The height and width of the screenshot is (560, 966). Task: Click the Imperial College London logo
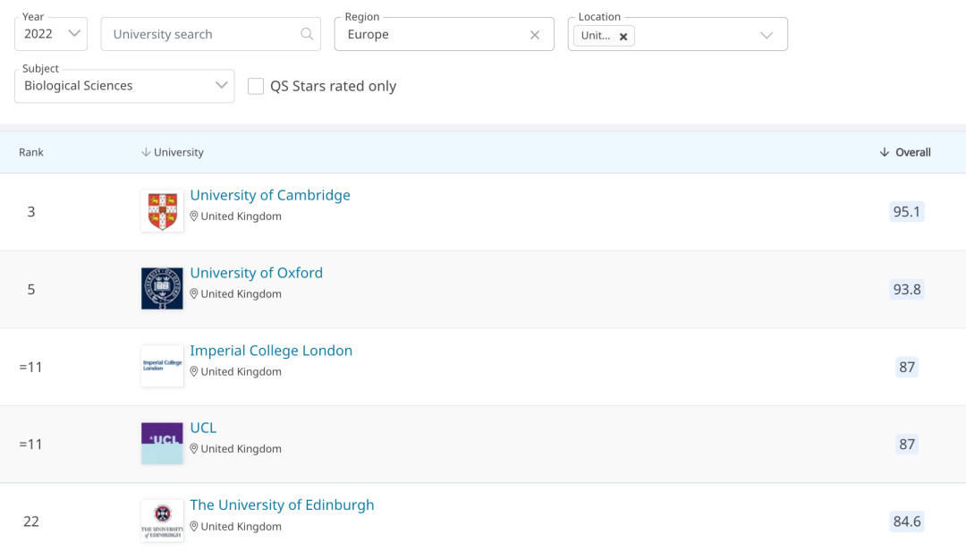tap(162, 366)
